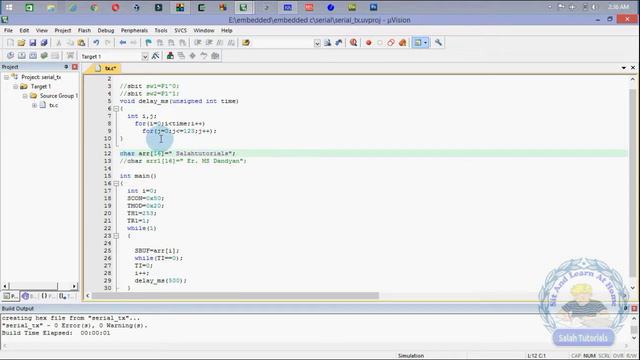Toggle the window layout button
The image size is (640, 360).
tap(418, 43)
